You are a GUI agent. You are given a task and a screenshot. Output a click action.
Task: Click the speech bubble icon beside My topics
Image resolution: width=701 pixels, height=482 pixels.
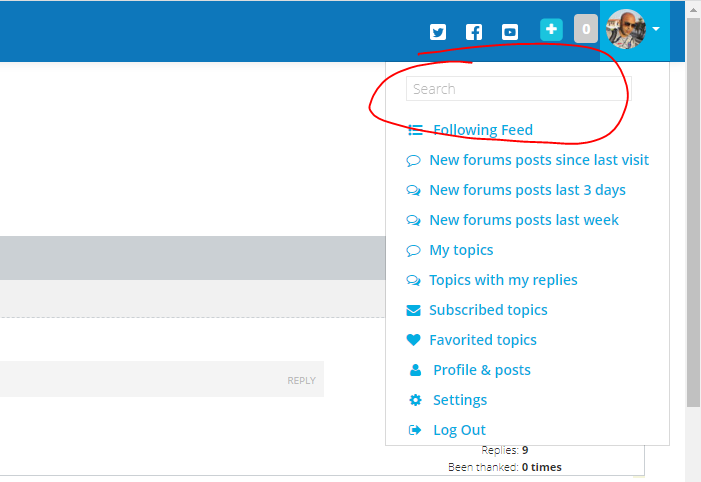413,250
